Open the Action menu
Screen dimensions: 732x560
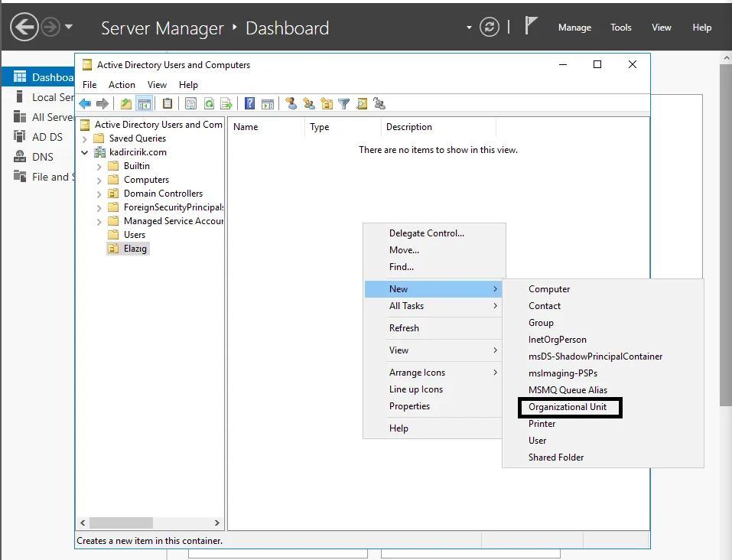[122, 85]
